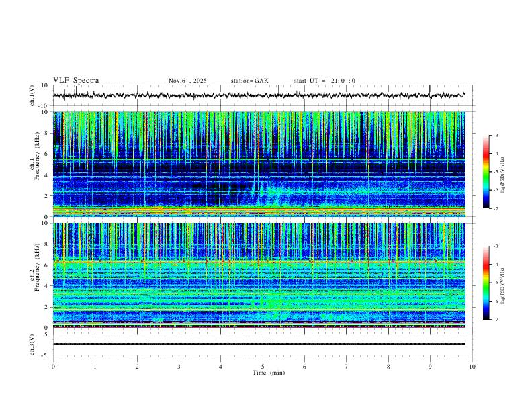The width and height of the screenshot is (532, 411).
Task: Click inside the ch.1 spectrogram panel
Action: (259, 164)
